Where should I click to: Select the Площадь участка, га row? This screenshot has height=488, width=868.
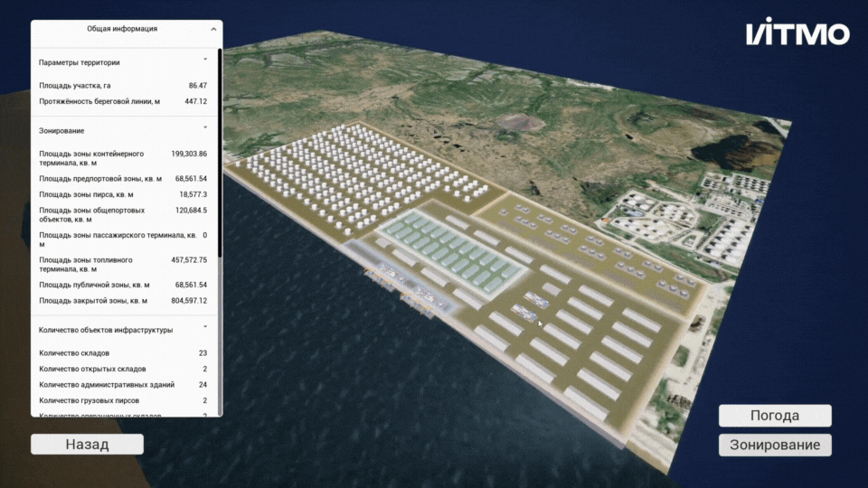coord(123,86)
